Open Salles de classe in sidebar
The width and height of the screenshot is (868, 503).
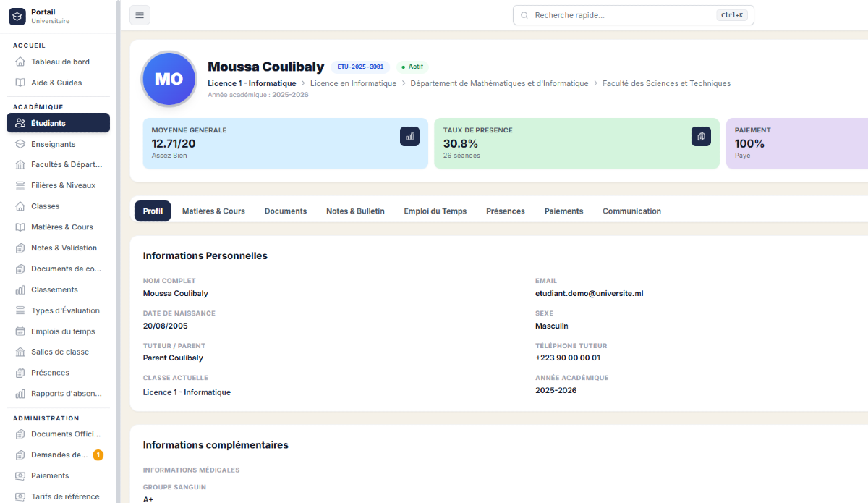(x=58, y=352)
